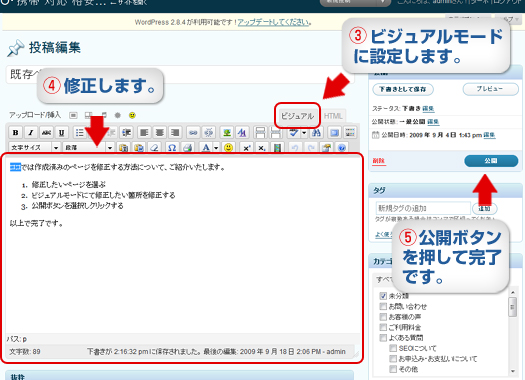Save the post with 下書きとして保存

403,89
